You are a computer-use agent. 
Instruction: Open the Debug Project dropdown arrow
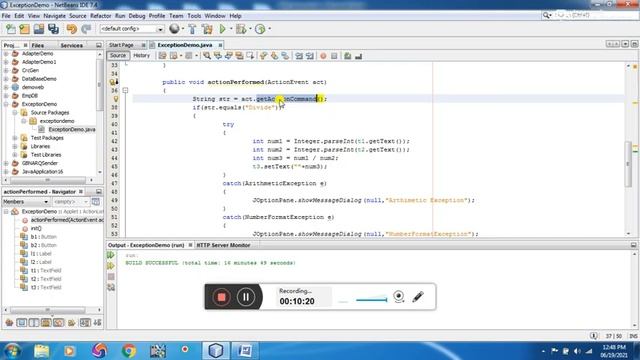(250, 29)
